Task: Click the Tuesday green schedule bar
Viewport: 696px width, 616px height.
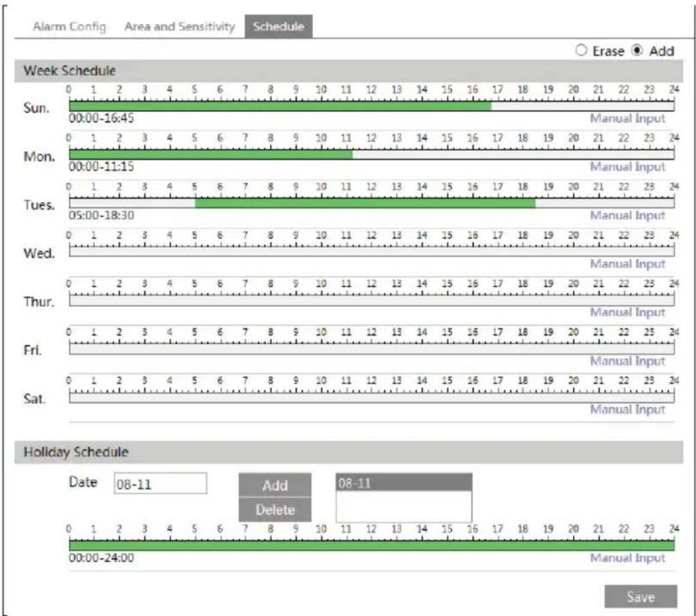Action: coord(365,203)
